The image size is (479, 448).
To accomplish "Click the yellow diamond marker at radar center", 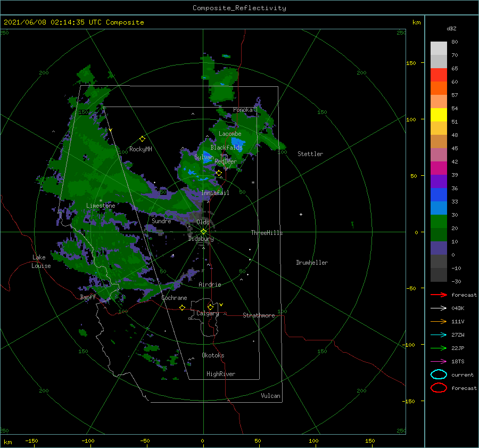I will pyautogui.click(x=203, y=232).
